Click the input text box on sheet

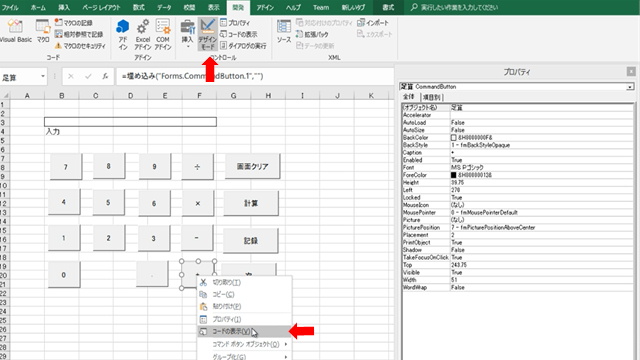coord(130,122)
